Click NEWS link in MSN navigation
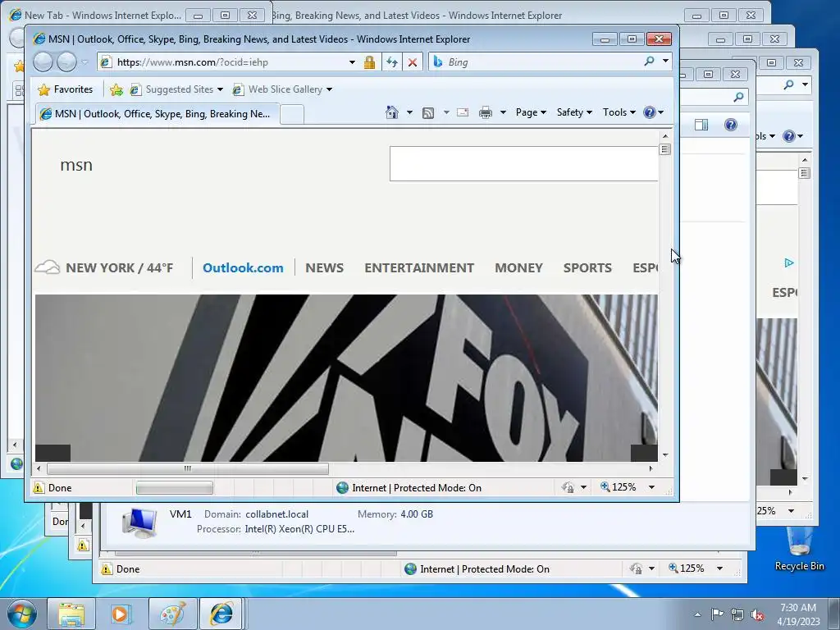The width and height of the screenshot is (840, 630). [325, 268]
